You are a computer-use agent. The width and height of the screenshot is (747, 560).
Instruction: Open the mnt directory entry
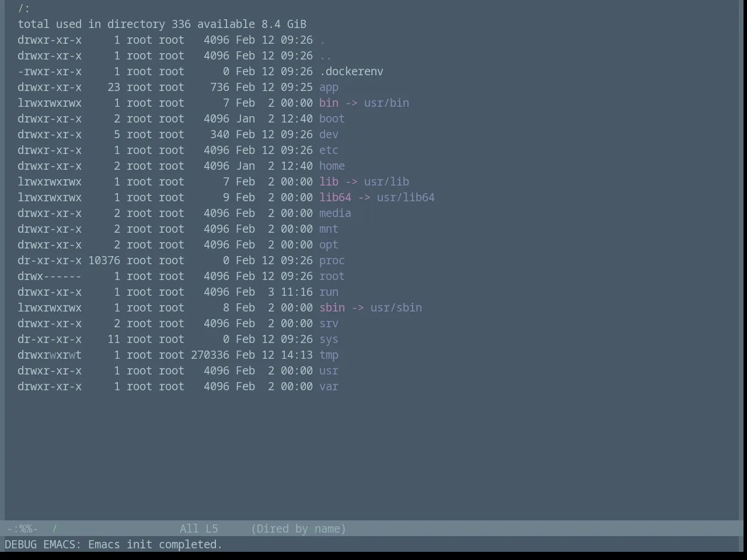pyautogui.click(x=329, y=229)
